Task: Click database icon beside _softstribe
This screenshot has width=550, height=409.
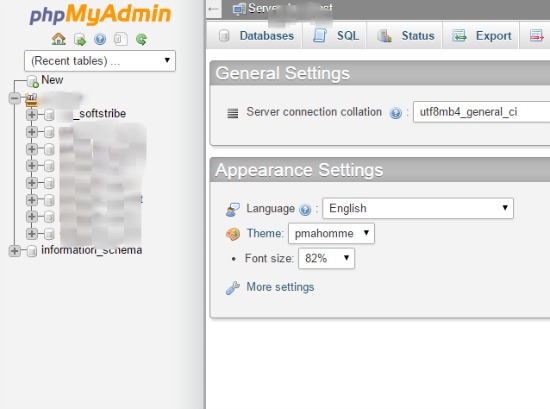Action: click(49, 115)
